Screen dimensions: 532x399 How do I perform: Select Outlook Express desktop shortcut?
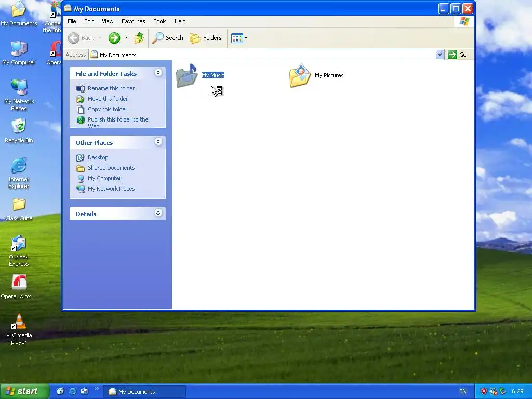pyautogui.click(x=19, y=251)
